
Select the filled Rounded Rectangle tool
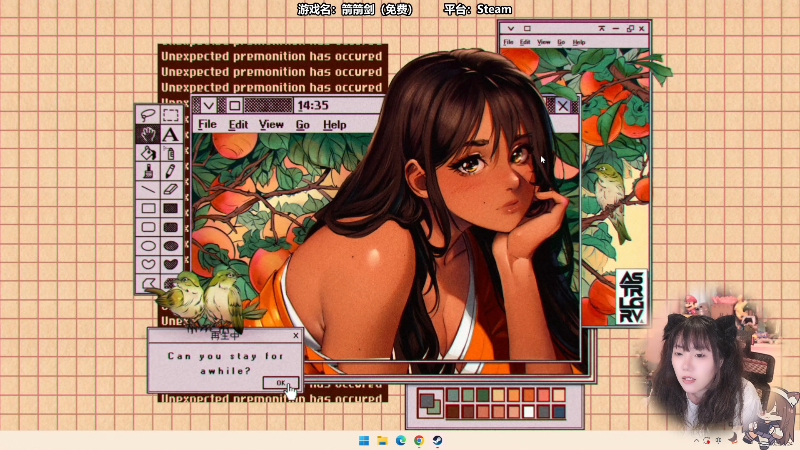tap(171, 227)
